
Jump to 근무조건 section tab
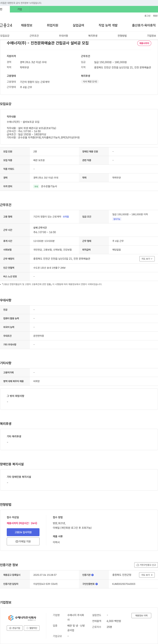pos(34,36)
